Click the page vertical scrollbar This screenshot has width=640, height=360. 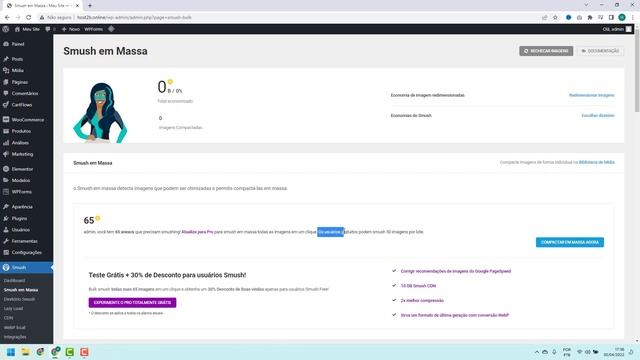[637, 71]
